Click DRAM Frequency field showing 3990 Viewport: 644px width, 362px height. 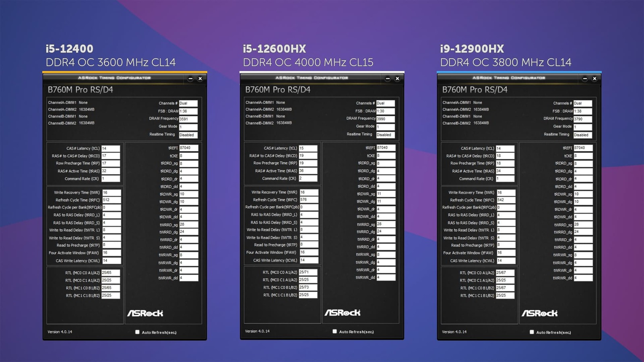tap(386, 119)
